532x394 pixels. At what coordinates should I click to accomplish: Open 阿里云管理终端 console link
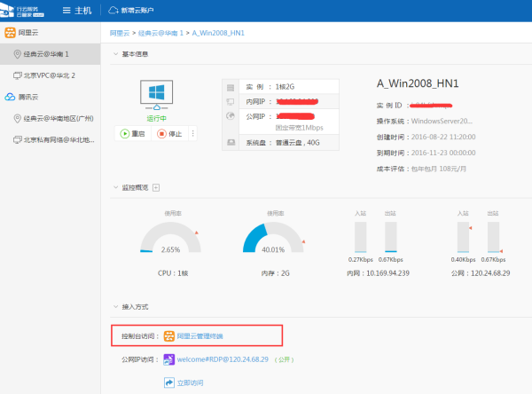point(199,336)
